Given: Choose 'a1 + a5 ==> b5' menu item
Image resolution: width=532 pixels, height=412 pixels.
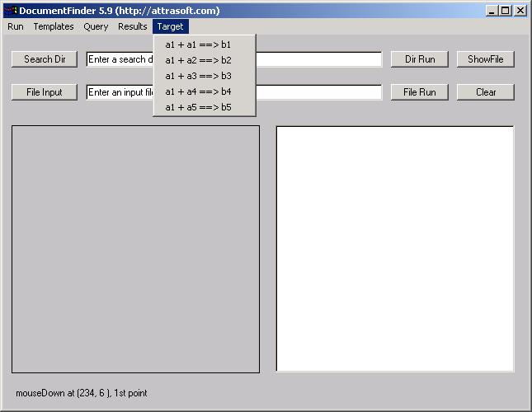Looking at the screenshot, I should [198, 107].
